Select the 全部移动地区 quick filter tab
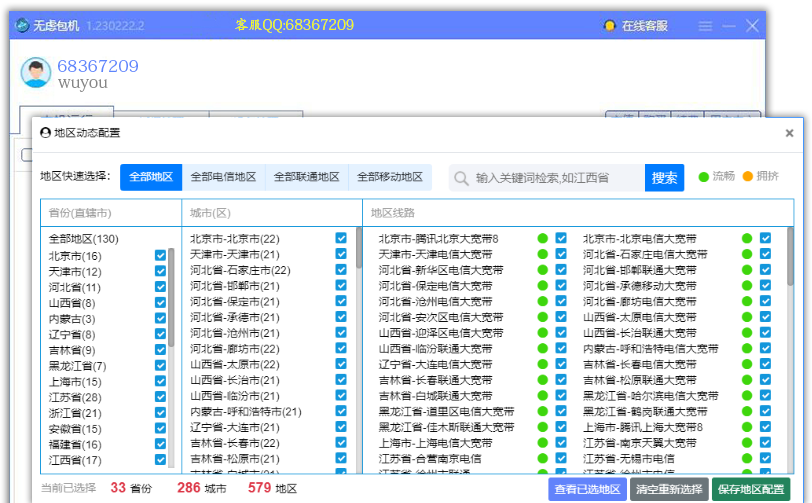 390,177
